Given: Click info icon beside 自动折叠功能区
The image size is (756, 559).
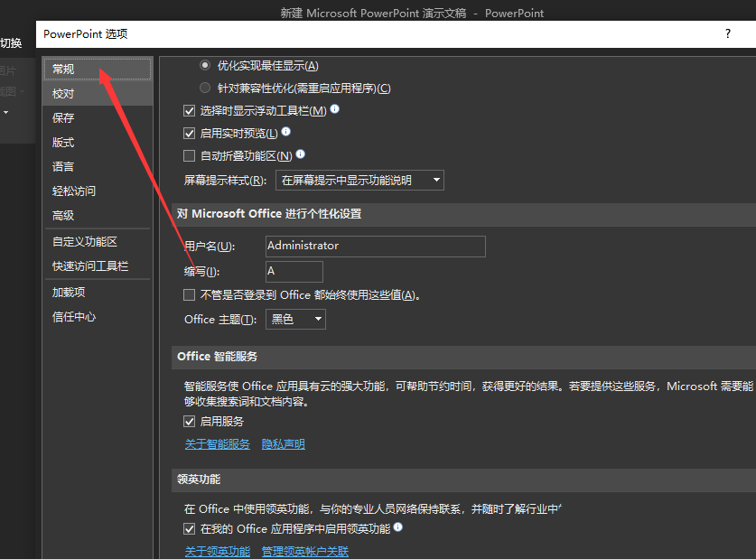Looking at the screenshot, I should click(301, 154).
